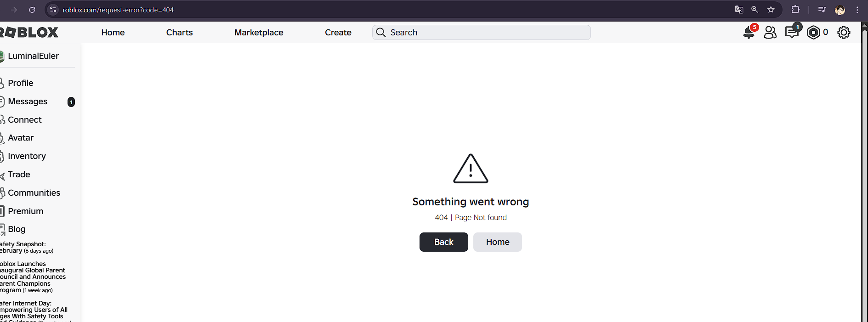The width and height of the screenshot is (868, 322).
Task: Open the chat messages icon in header
Action: coord(792,33)
